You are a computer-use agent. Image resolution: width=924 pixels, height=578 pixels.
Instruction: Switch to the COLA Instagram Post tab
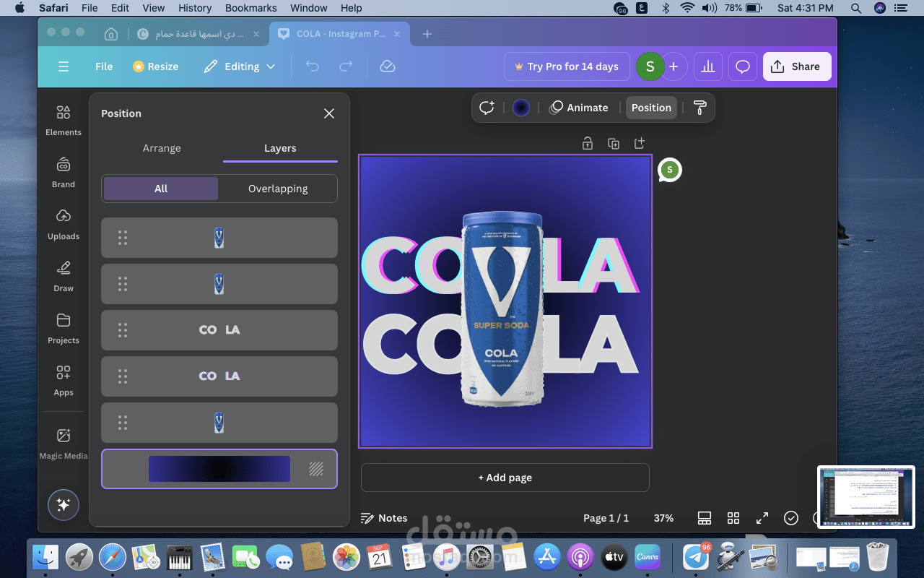tap(339, 34)
